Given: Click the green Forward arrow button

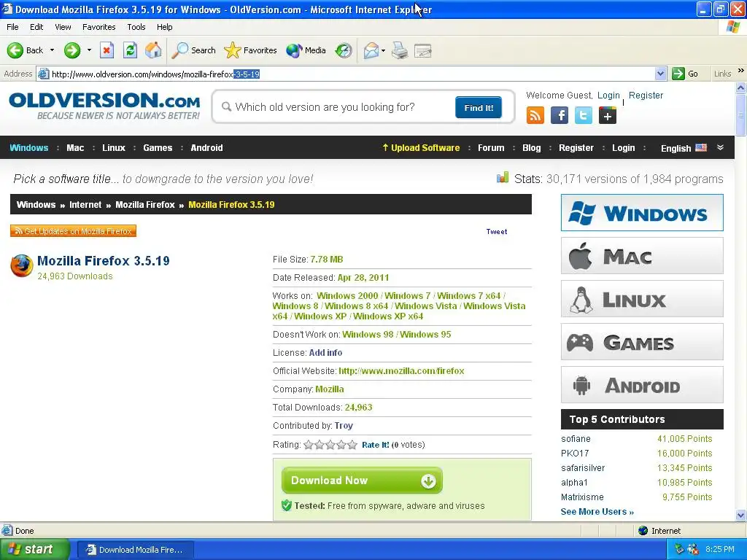Looking at the screenshot, I should coord(72,50).
